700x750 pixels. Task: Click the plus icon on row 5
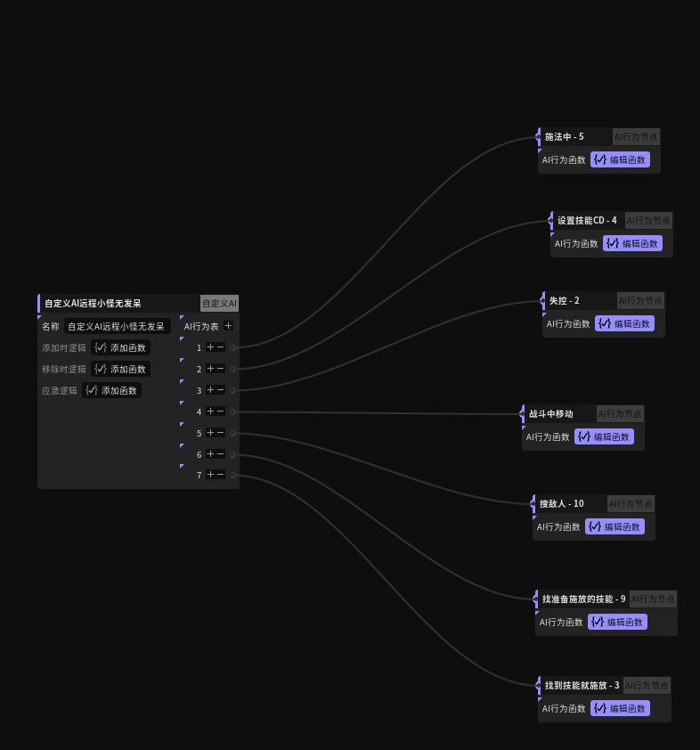coord(211,433)
